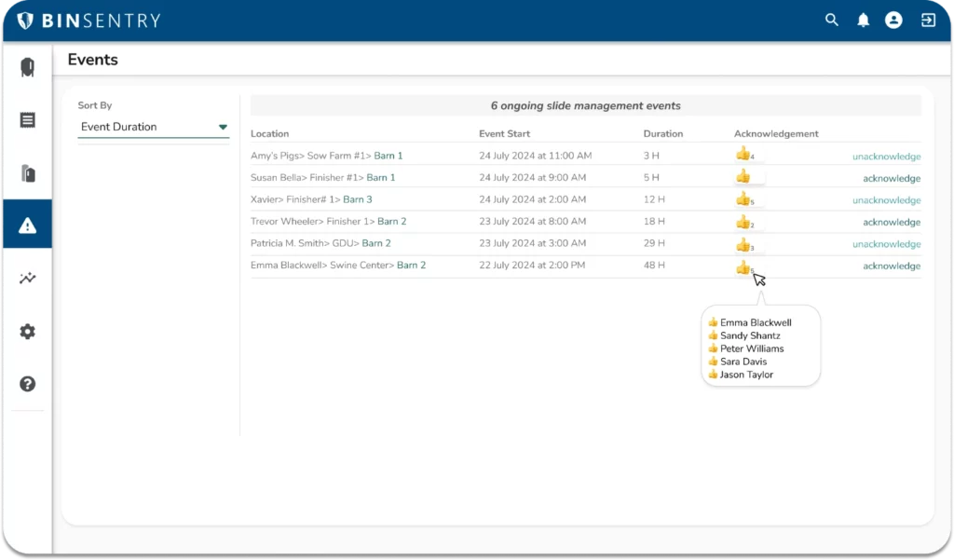
Task: Open the feed bin icon in sidebar
Action: tap(27, 68)
